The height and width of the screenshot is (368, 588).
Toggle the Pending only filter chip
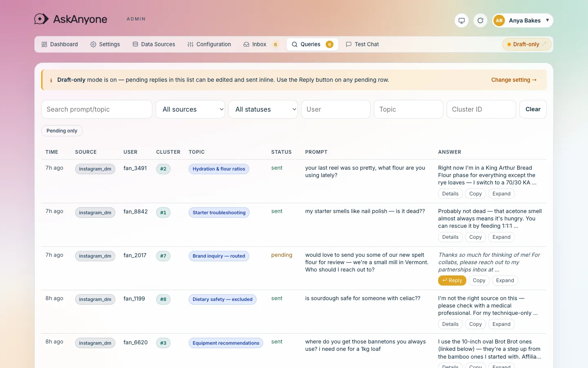pyautogui.click(x=62, y=131)
